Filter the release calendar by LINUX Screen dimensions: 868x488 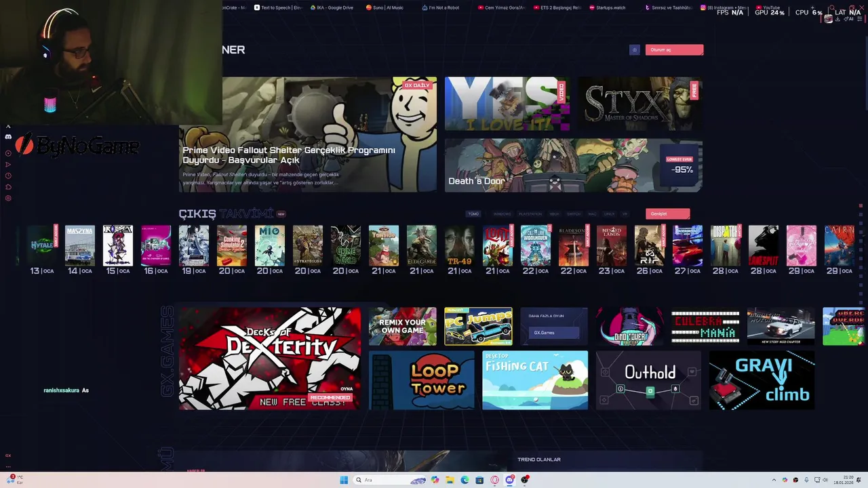[609, 213]
